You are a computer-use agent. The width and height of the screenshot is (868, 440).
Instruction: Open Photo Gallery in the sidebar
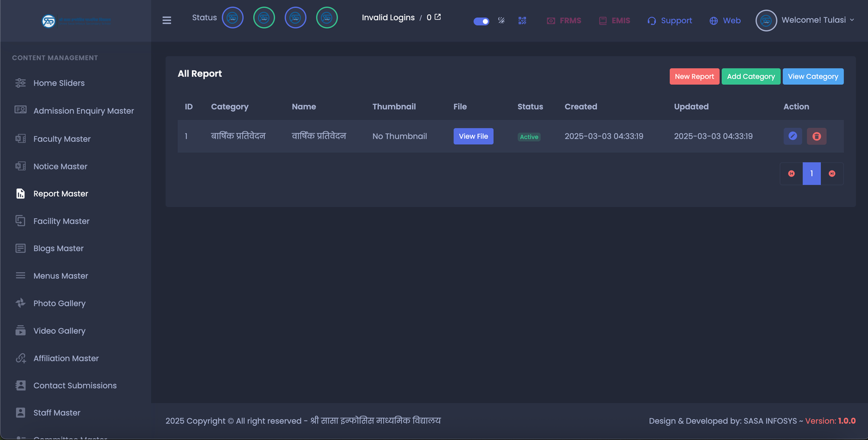(59, 303)
